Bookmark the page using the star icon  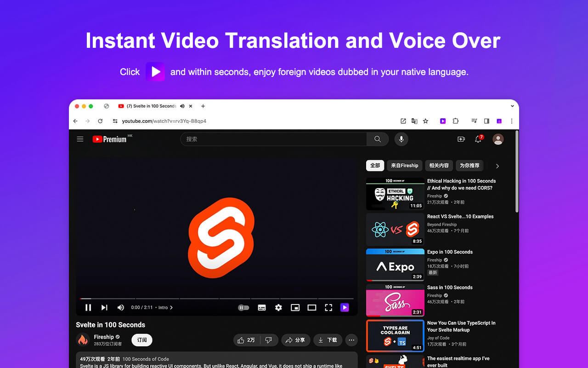(425, 121)
